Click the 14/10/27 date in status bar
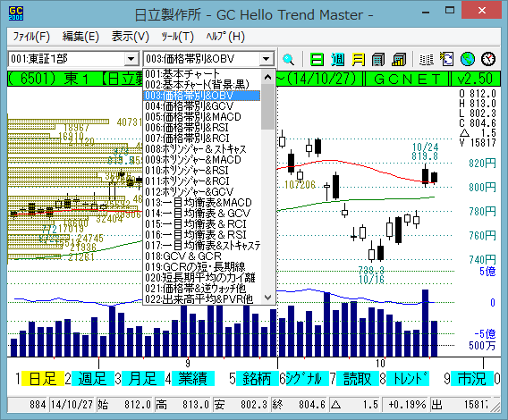Image resolution: width=508 pixels, height=420 pixels. (x=72, y=405)
